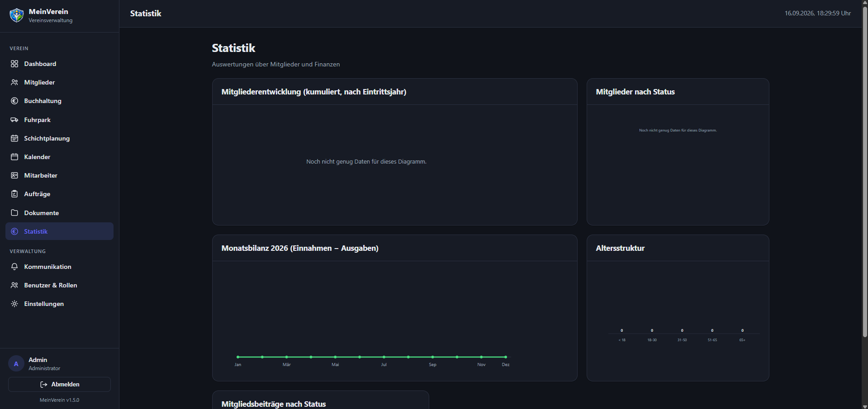Open the Dashboard menu entry

(x=59, y=64)
